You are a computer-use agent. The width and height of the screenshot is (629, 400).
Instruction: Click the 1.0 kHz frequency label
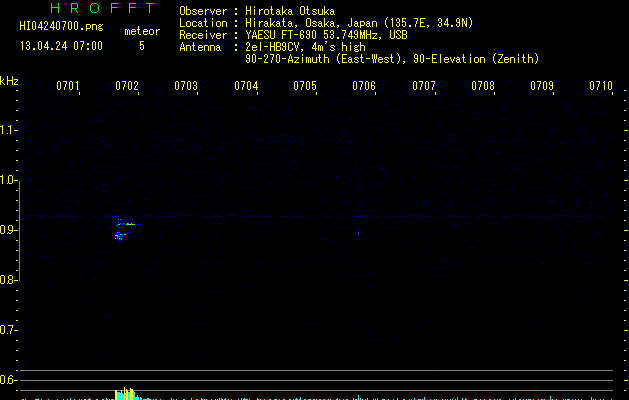coord(8,180)
